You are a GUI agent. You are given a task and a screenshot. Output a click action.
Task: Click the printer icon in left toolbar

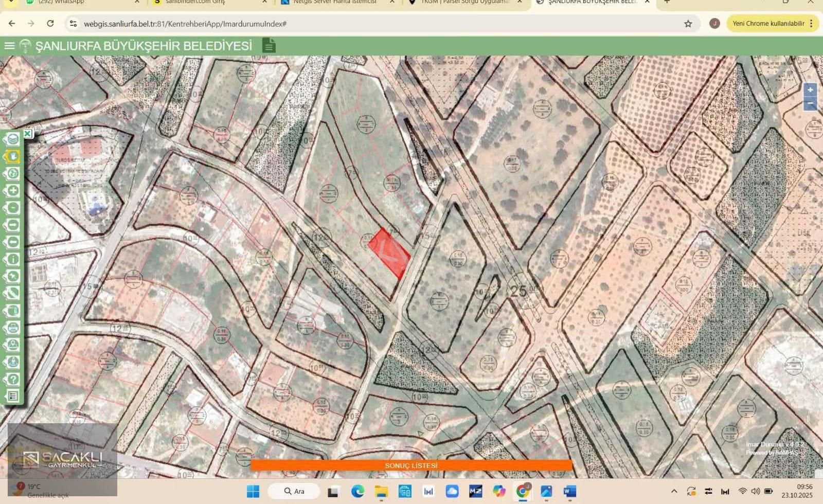point(12,328)
